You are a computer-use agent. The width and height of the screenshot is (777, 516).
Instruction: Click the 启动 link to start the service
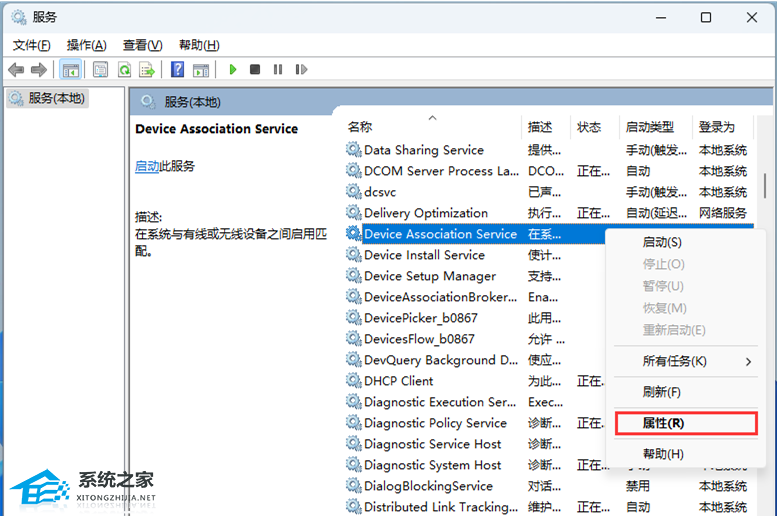click(x=147, y=167)
